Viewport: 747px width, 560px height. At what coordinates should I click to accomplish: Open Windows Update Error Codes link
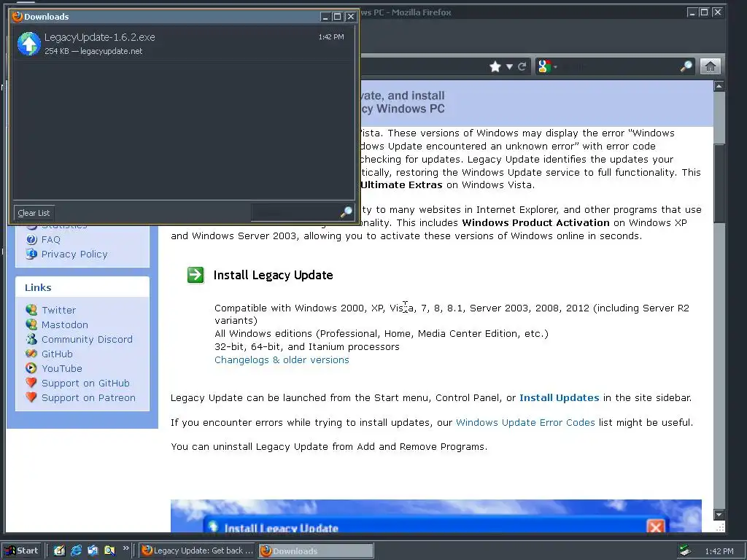click(x=525, y=422)
